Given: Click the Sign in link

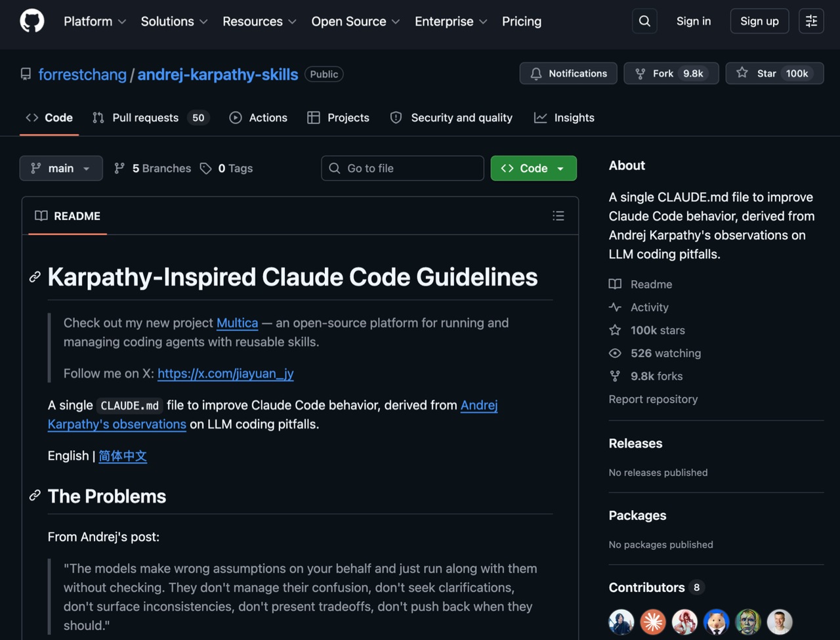Looking at the screenshot, I should click(x=694, y=21).
